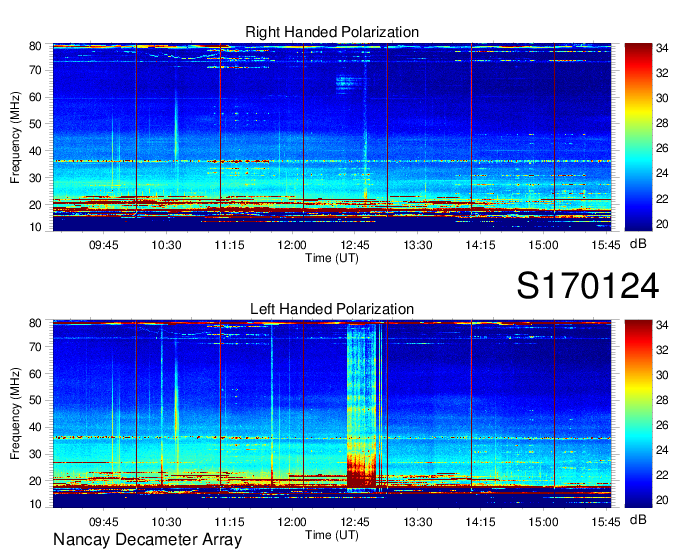Click the bright 12:45 burst in left-handed spectrogram
The width and height of the screenshot is (680, 552).
[361, 405]
